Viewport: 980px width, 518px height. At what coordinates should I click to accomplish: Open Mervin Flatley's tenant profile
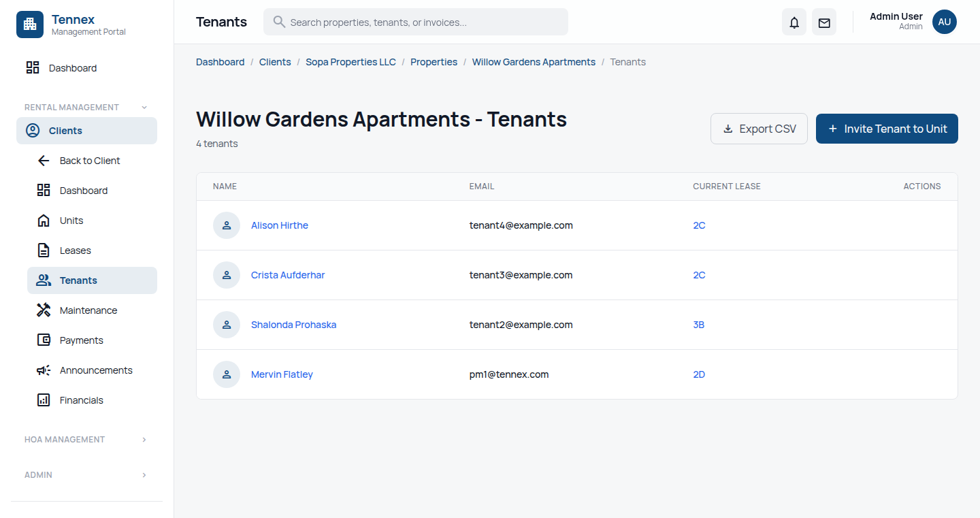[x=282, y=374]
